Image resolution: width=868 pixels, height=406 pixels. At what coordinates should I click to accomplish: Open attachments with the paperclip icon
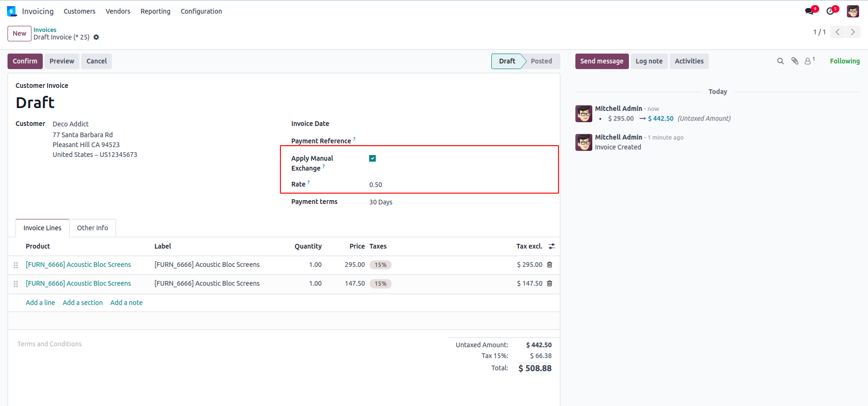click(x=795, y=61)
